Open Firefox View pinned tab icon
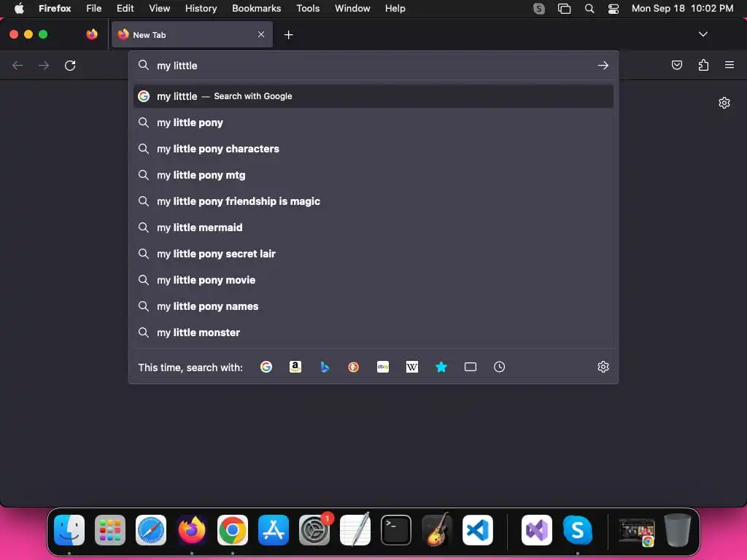 (92, 34)
